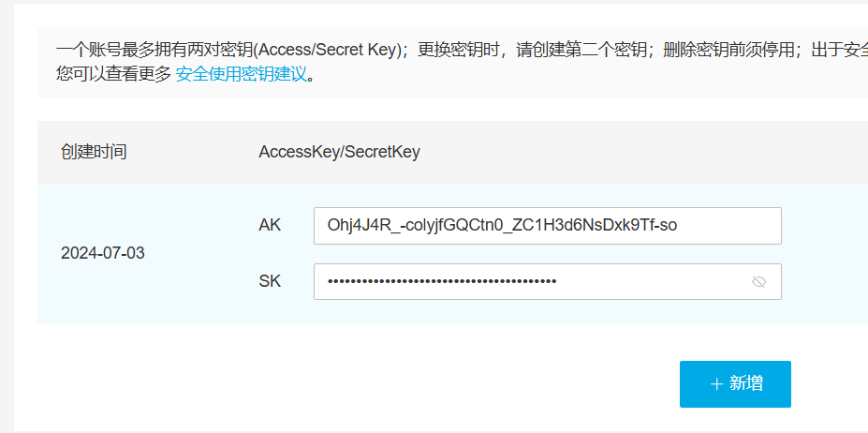Click the masked dots in the SK field
Viewport: 868px width, 433px height.
(x=442, y=282)
